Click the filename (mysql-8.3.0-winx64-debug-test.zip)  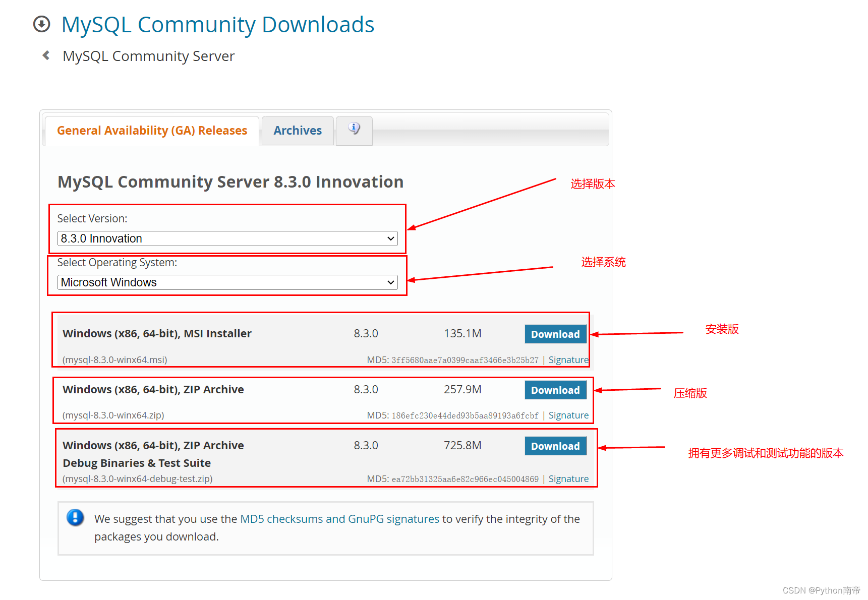coord(138,479)
